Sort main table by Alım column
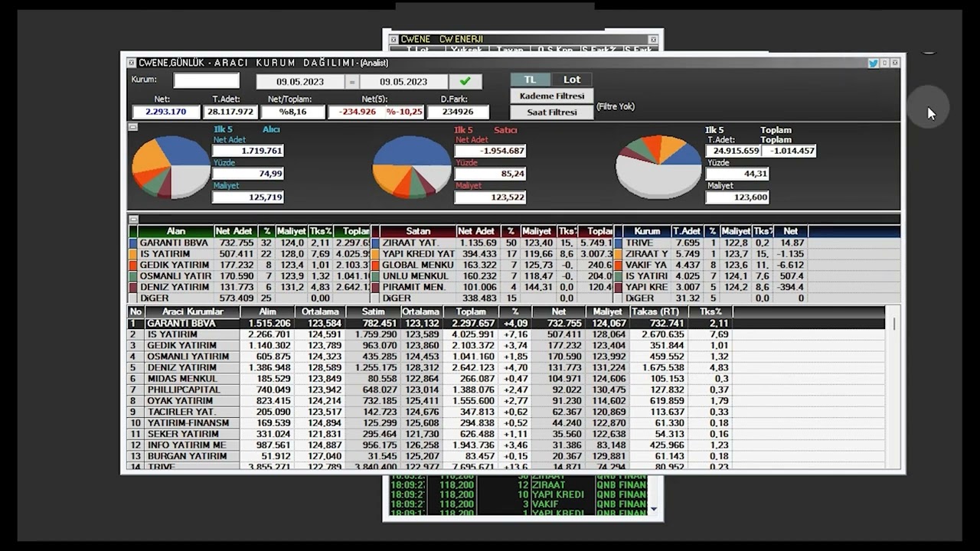This screenshot has width=980, height=551. [x=266, y=312]
